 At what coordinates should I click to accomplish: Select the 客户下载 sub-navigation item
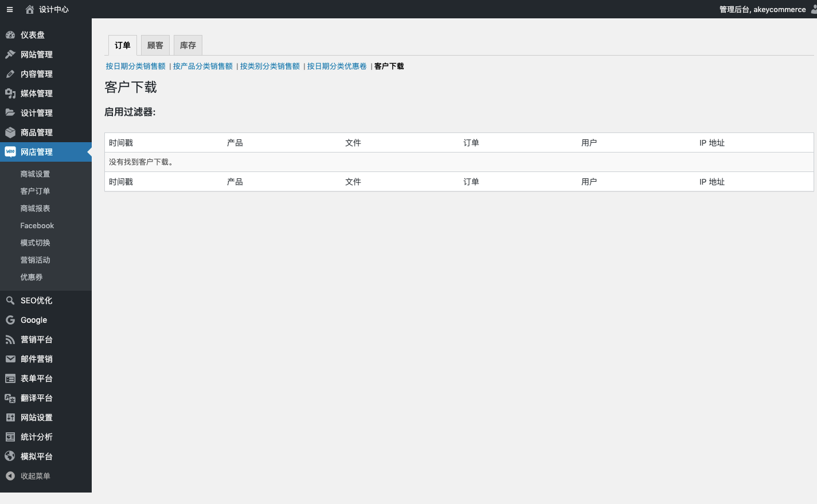click(389, 67)
